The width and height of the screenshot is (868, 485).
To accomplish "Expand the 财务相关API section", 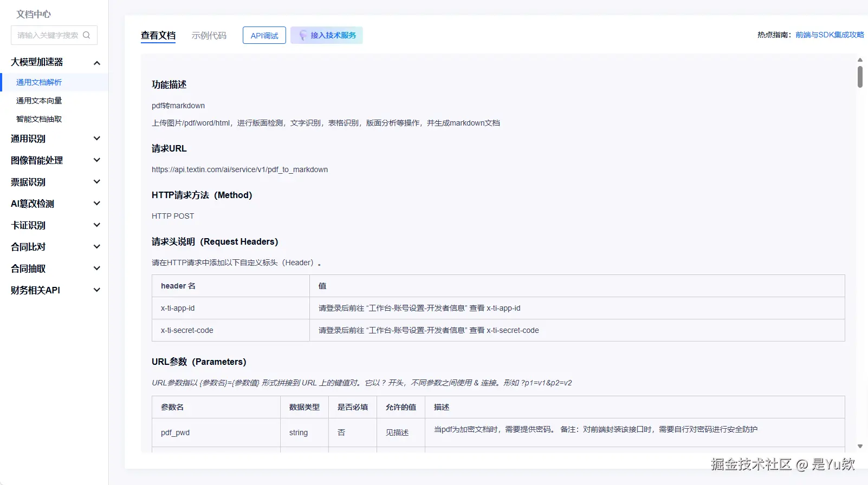I will click(97, 290).
